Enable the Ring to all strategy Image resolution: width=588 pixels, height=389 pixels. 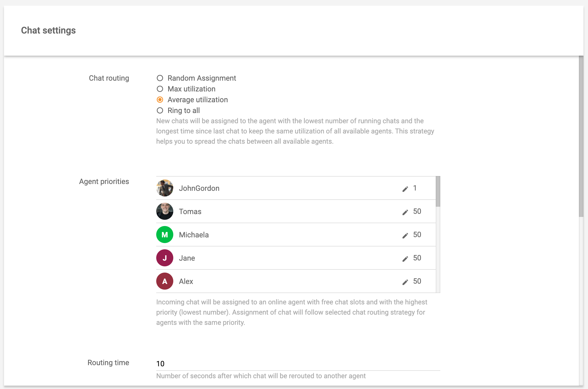tap(160, 110)
